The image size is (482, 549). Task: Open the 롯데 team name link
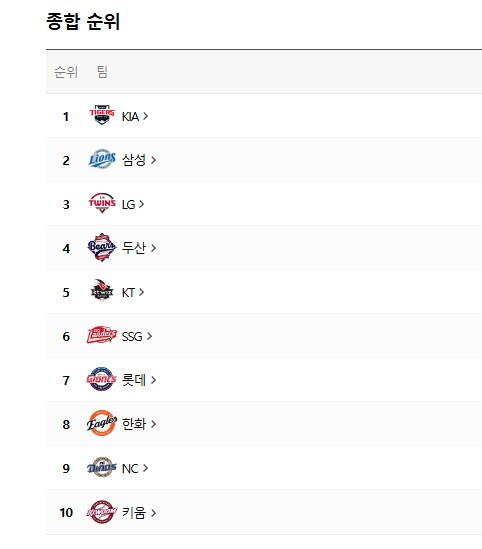point(133,380)
